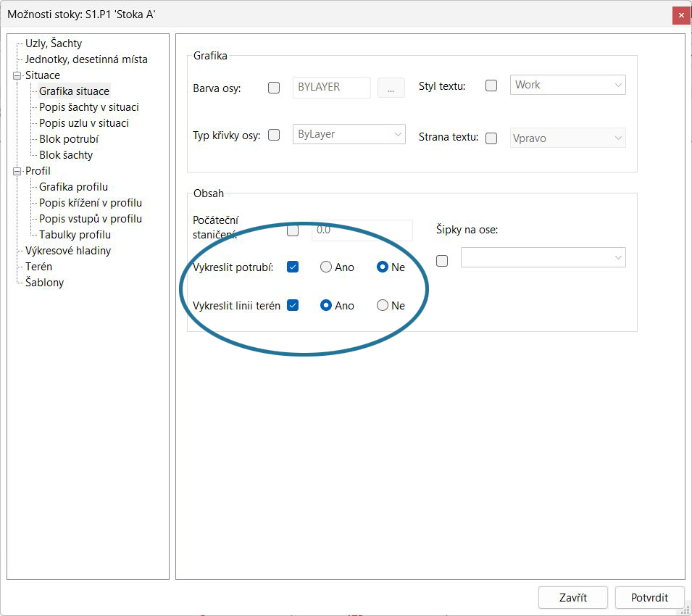Select Jednotky, desetinná místa in tree
The image size is (692, 616).
86,59
